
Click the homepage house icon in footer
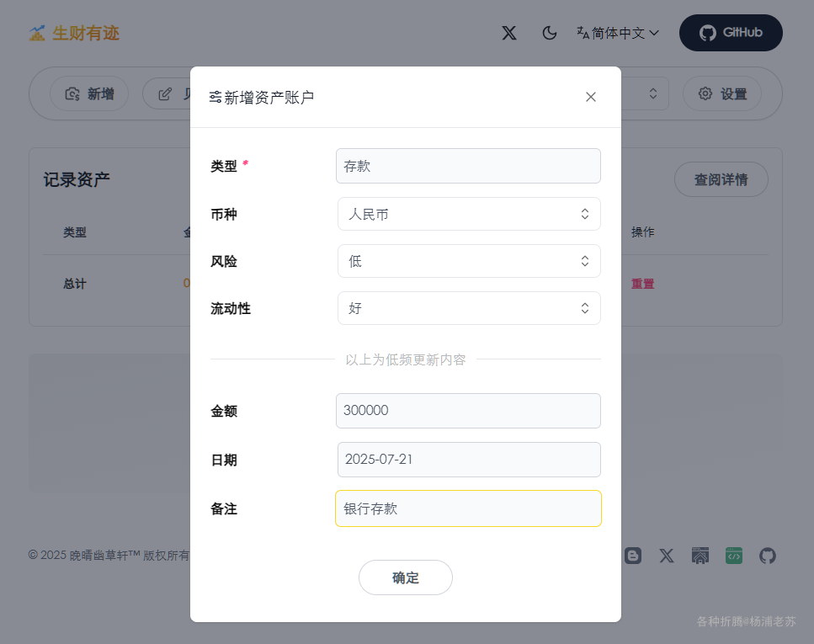[700, 556]
